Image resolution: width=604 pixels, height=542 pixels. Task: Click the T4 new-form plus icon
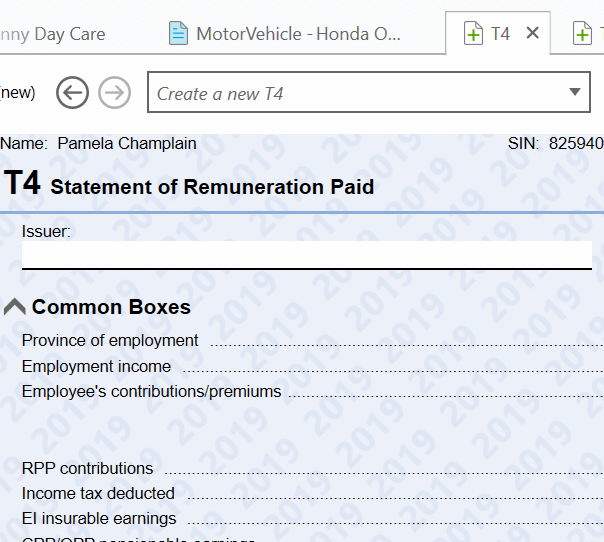pyautogui.click(x=473, y=34)
